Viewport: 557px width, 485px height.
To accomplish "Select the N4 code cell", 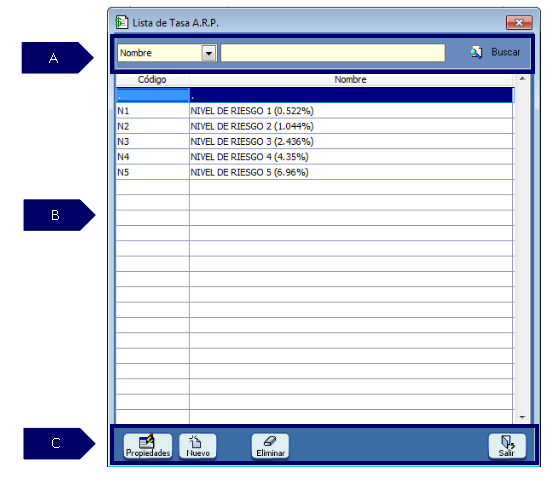I will click(152, 157).
